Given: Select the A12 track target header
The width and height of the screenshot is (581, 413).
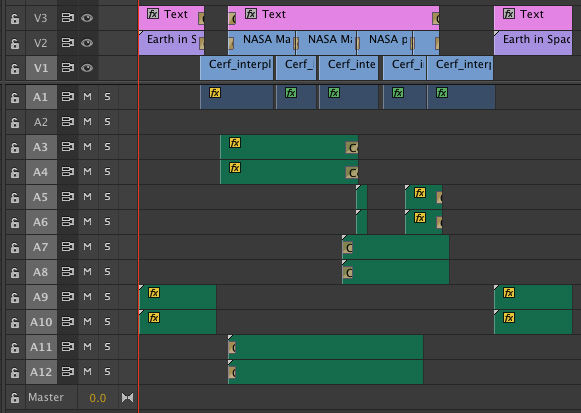Looking at the screenshot, I should (x=41, y=372).
